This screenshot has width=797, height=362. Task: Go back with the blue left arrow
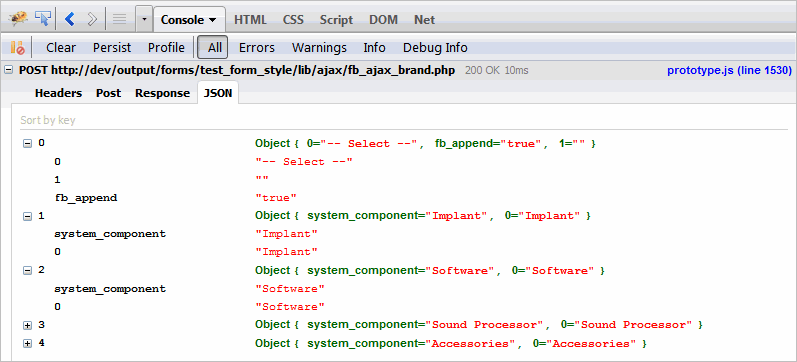pyautogui.click(x=70, y=19)
